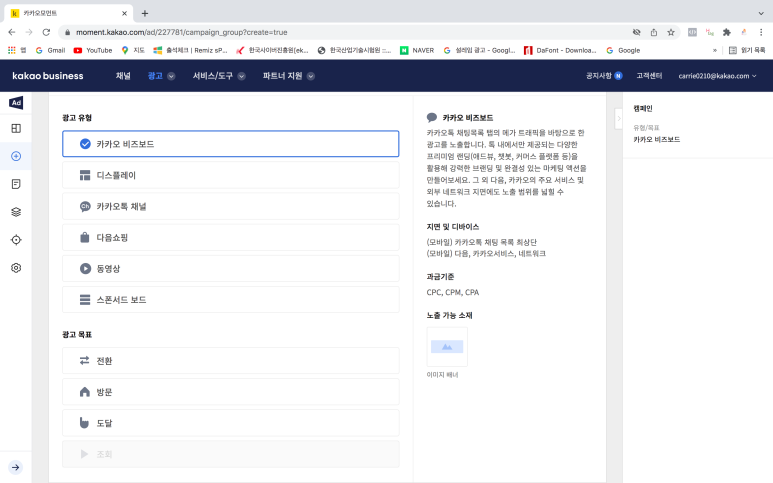
Task: Open the report document icon in sidebar
Action: (x=16, y=184)
